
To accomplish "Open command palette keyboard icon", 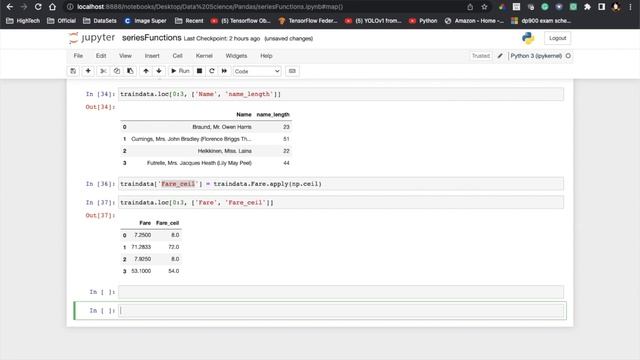I will 292,71.
